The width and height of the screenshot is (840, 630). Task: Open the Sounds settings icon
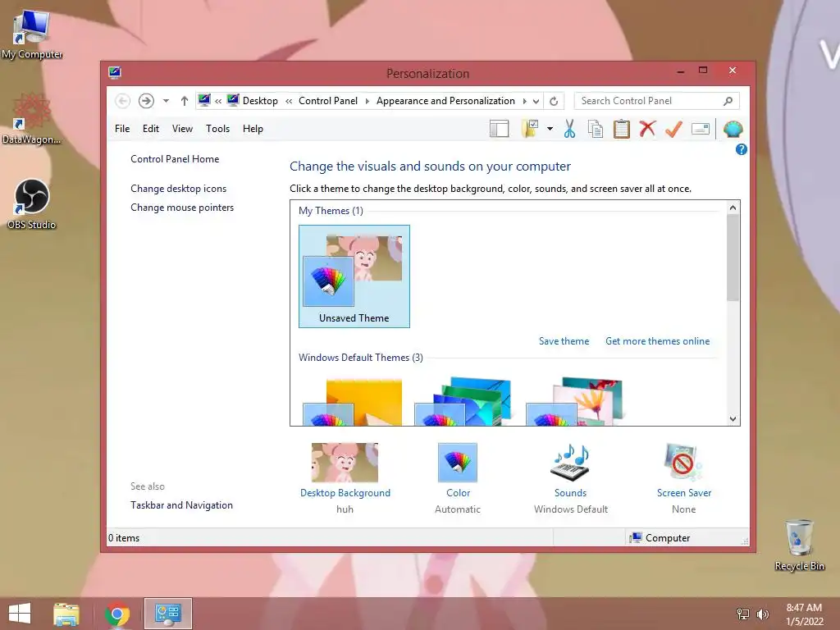571,463
